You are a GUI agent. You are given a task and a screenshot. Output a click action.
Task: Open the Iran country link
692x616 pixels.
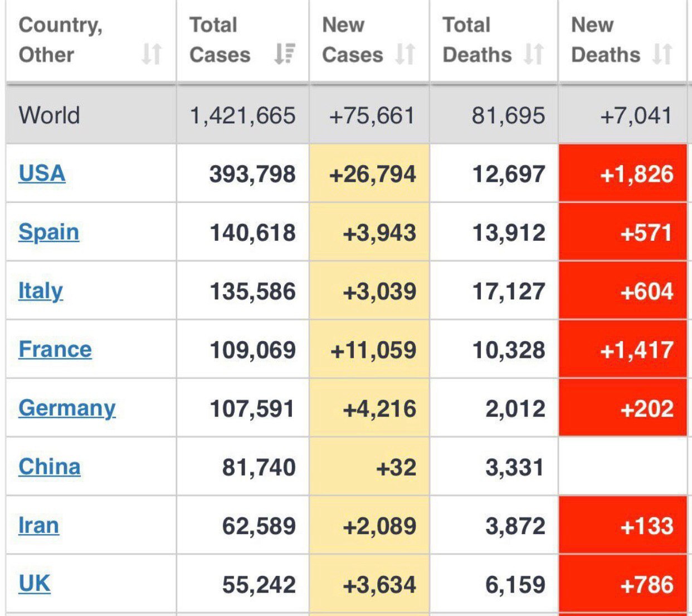pyautogui.click(x=38, y=525)
